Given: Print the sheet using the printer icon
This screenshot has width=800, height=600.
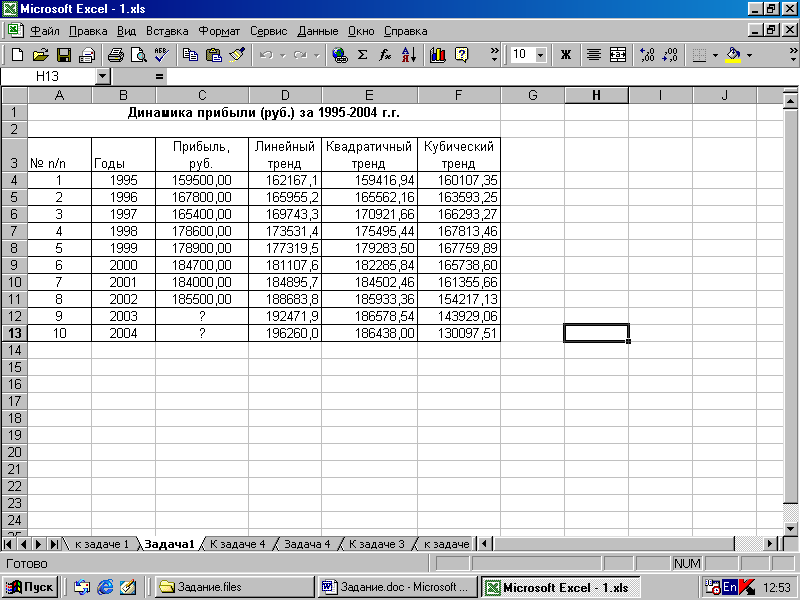Looking at the screenshot, I should (x=116, y=55).
